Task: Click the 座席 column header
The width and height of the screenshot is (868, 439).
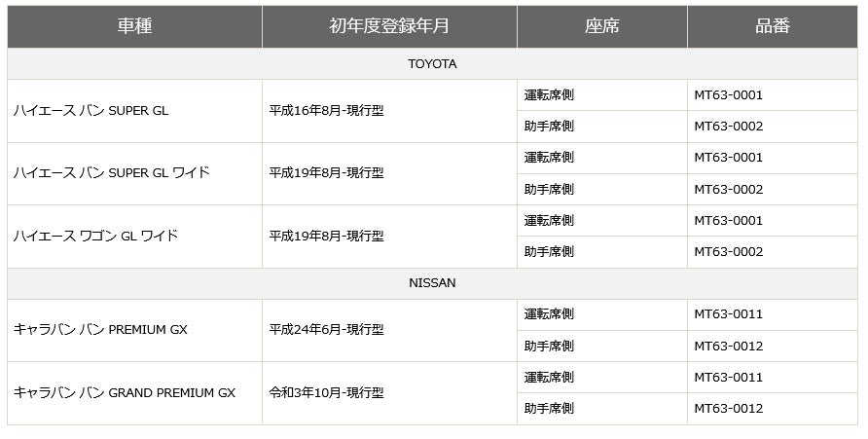Action: (x=602, y=26)
